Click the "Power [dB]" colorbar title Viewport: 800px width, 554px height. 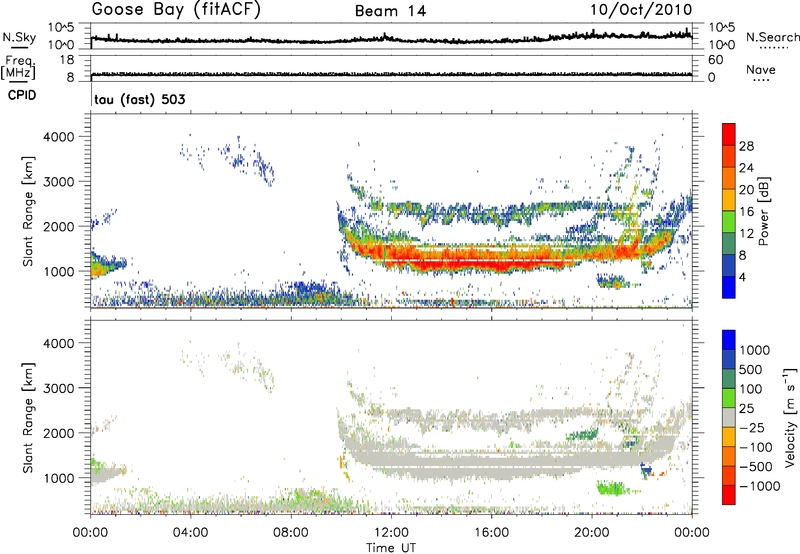click(764, 211)
